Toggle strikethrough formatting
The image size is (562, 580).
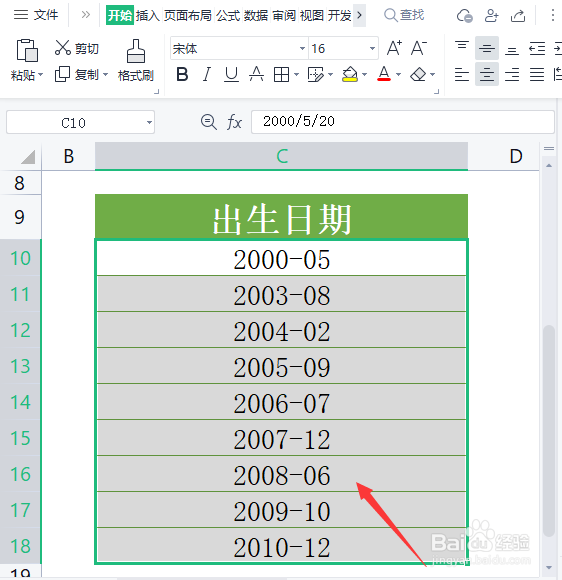point(256,74)
